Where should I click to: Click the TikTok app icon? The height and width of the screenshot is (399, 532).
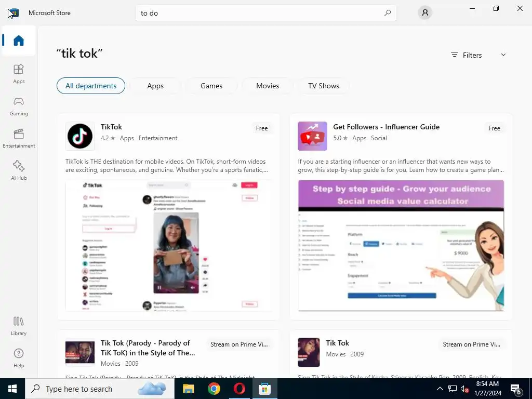(79, 136)
